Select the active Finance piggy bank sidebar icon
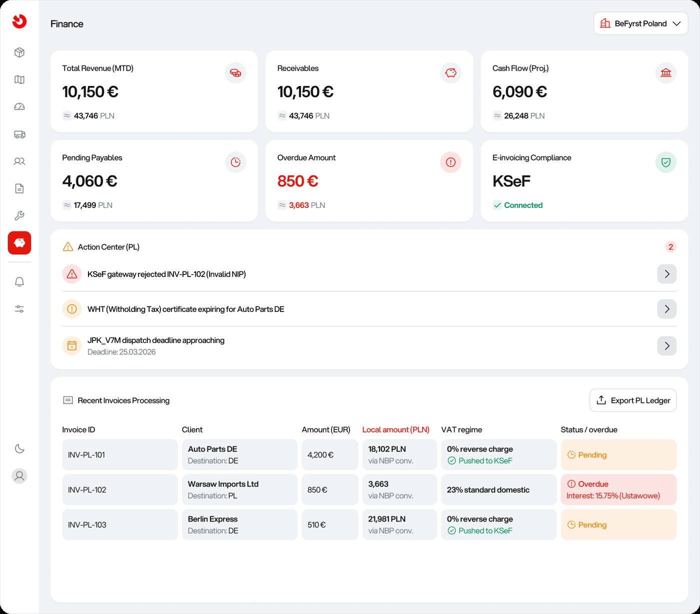 tap(19, 243)
